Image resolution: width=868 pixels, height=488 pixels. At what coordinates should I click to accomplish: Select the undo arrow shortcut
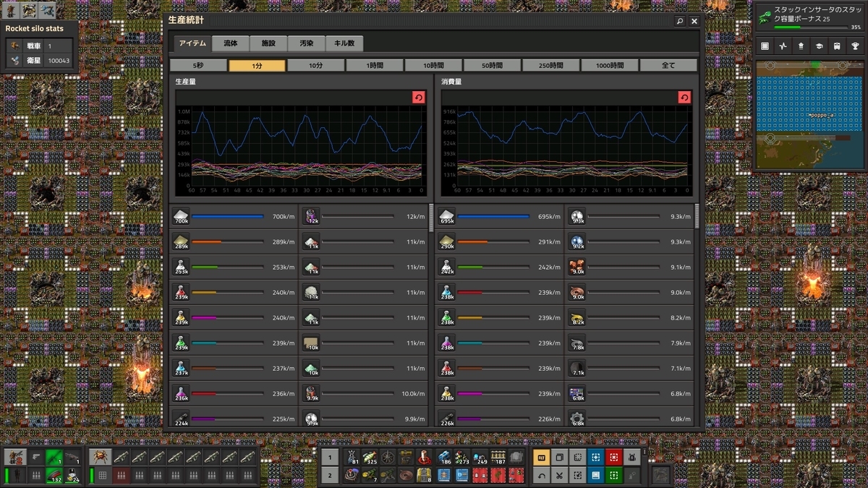point(540,475)
